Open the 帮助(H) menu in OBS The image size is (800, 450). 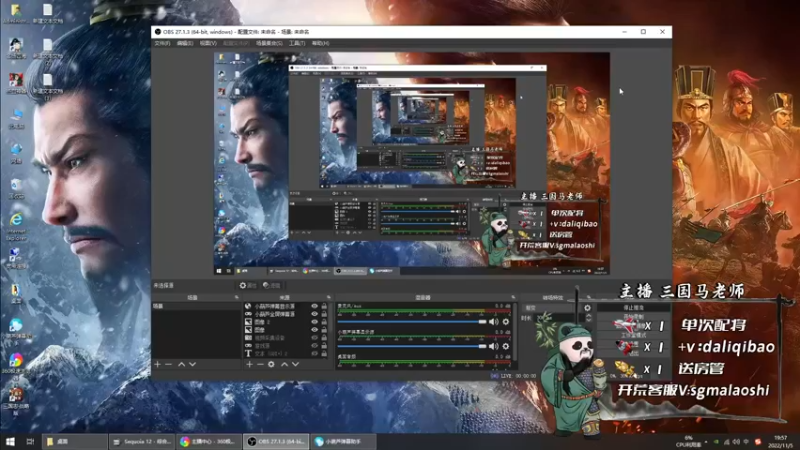pos(320,43)
